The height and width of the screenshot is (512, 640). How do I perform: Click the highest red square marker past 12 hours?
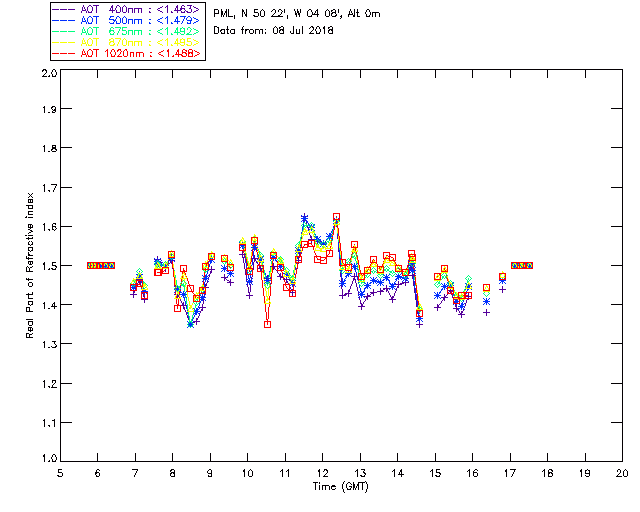(336, 217)
